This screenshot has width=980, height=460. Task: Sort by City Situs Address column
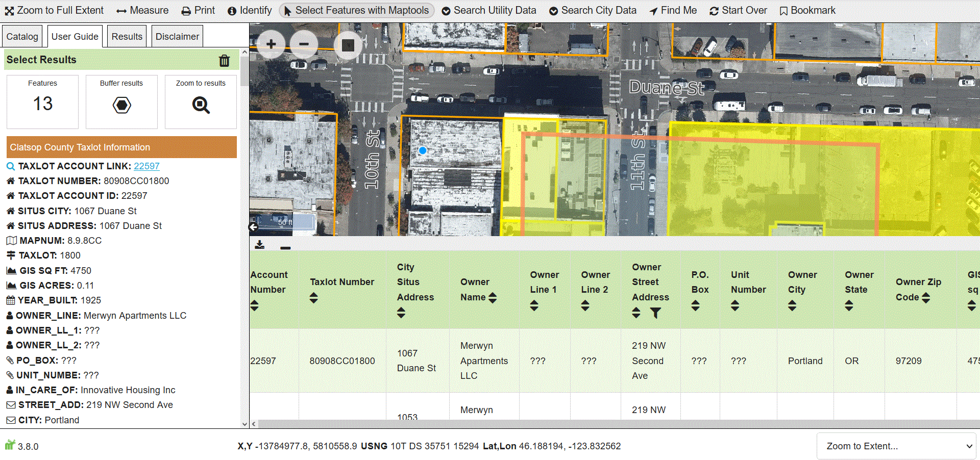coord(401,313)
